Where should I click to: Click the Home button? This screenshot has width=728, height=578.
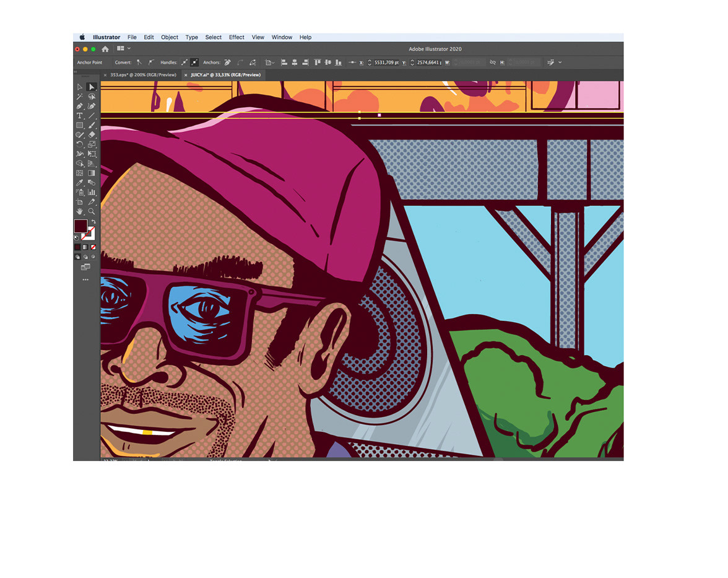point(105,49)
